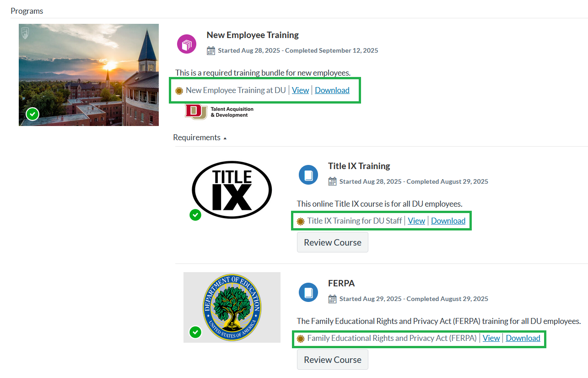The height and width of the screenshot is (378, 588).
Task: Click the calendar icon beside FERPA dates
Action: tap(332, 298)
